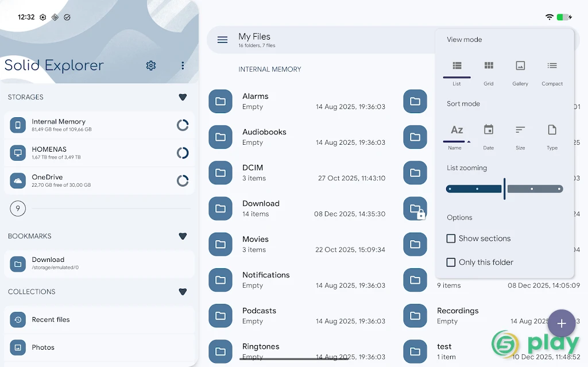588x367 pixels.
Task: Switch to Grid view mode
Action: click(x=488, y=72)
